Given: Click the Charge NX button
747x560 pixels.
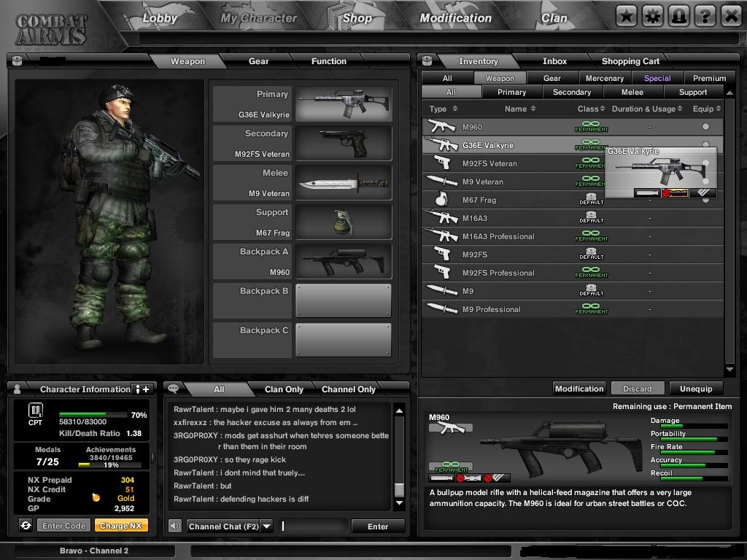Looking at the screenshot, I should pyautogui.click(x=121, y=525).
